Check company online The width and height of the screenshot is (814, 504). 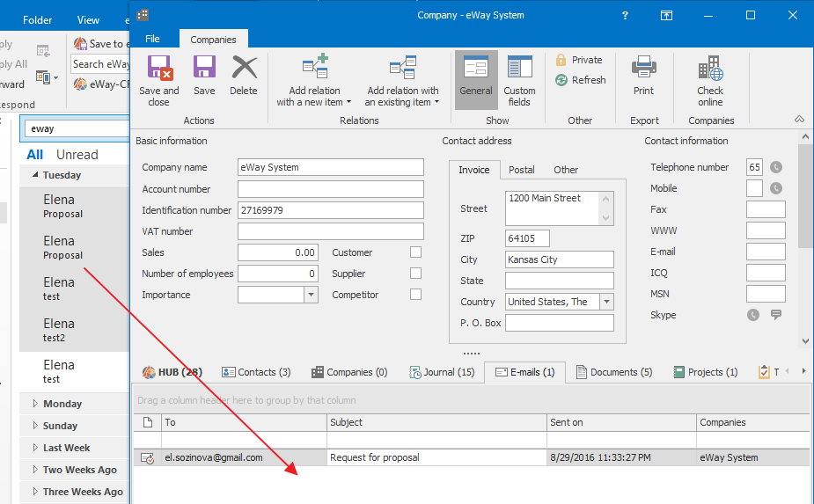coord(710,81)
